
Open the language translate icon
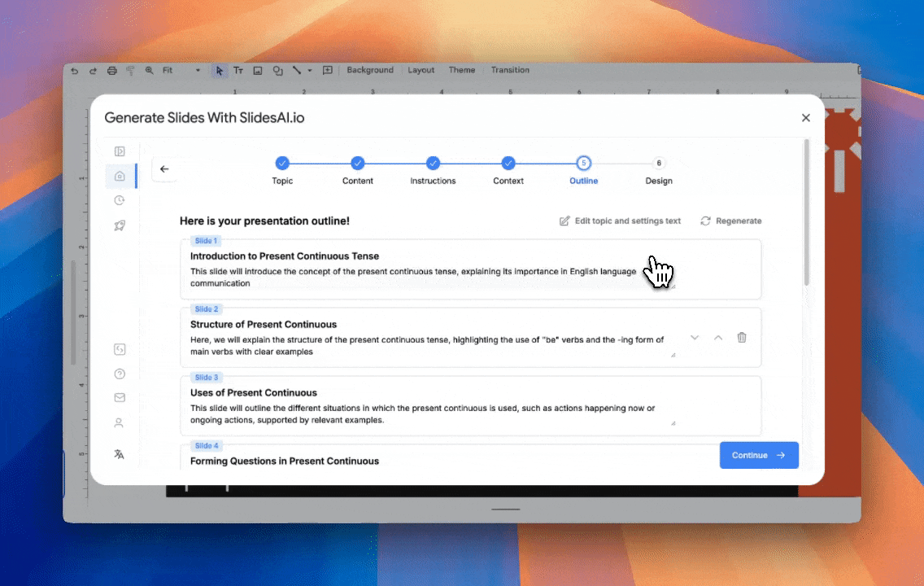click(x=120, y=454)
